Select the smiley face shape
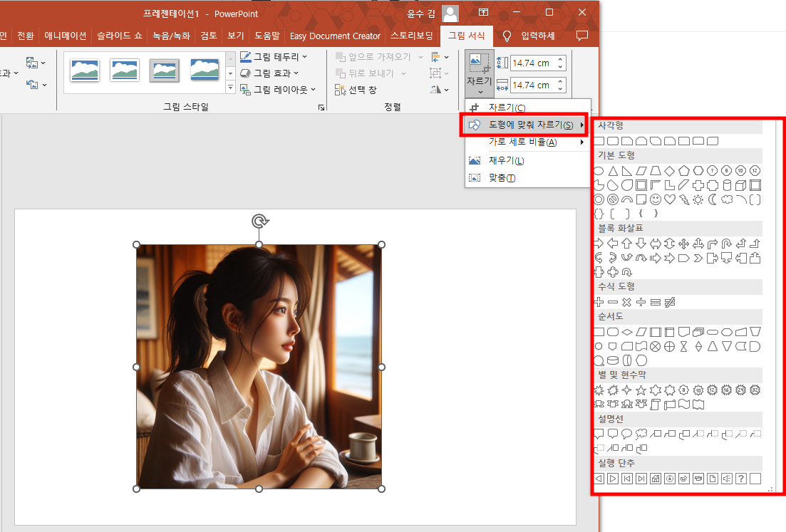The image size is (786, 532). (x=656, y=199)
